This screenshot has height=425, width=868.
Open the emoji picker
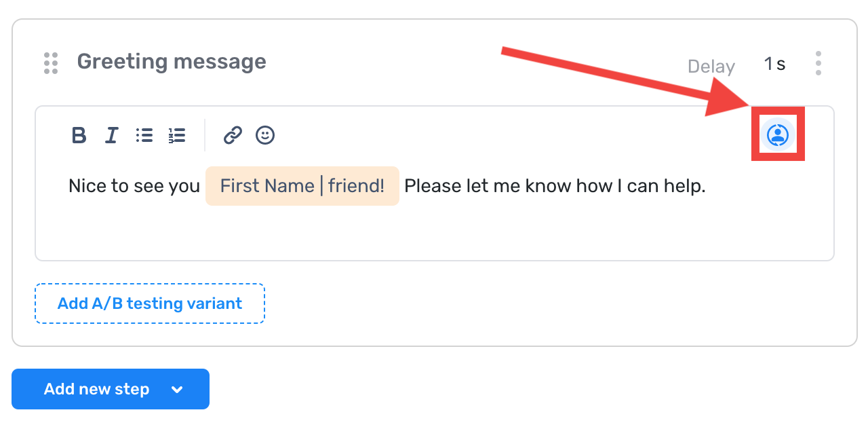pos(265,135)
